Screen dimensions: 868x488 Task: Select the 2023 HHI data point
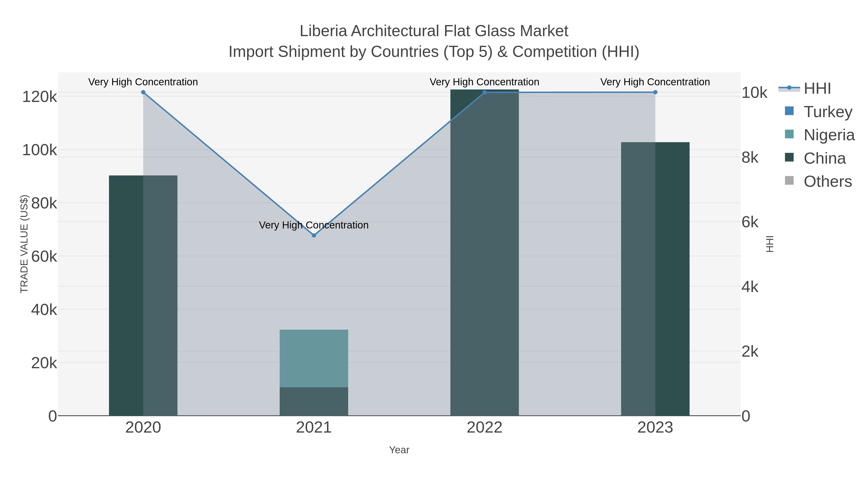pyautogui.click(x=655, y=92)
